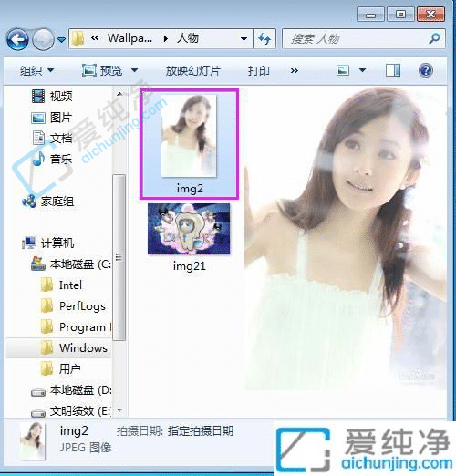Open 本地磁盘 (D:) drive
The image size is (456, 476).
(71, 390)
